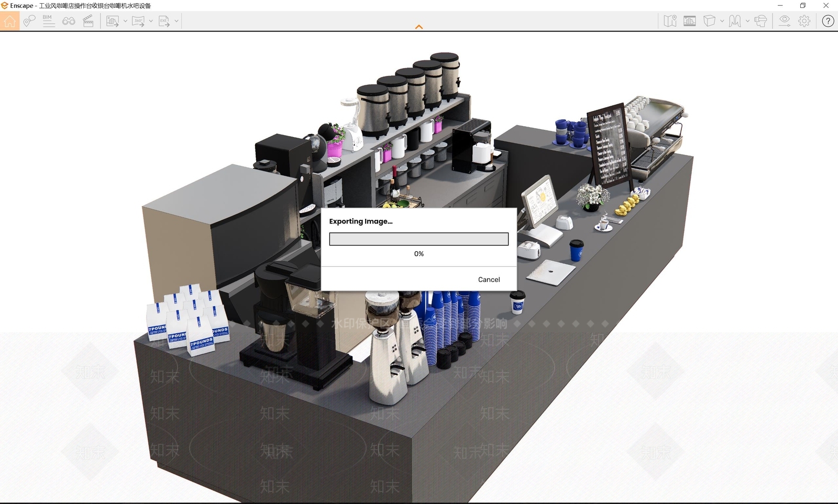Click the export progress bar

pyautogui.click(x=419, y=239)
